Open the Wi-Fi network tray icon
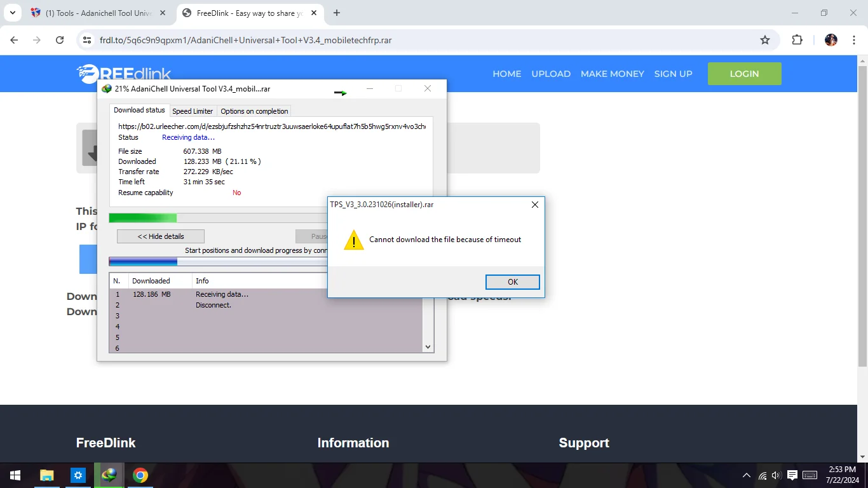The width and height of the screenshot is (868, 488). click(x=763, y=475)
